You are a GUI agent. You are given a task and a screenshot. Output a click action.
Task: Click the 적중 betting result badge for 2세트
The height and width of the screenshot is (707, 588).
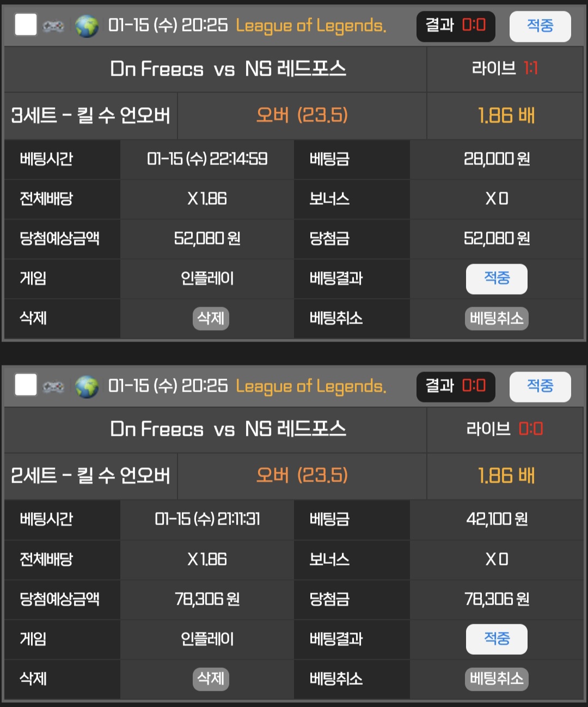(496, 639)
